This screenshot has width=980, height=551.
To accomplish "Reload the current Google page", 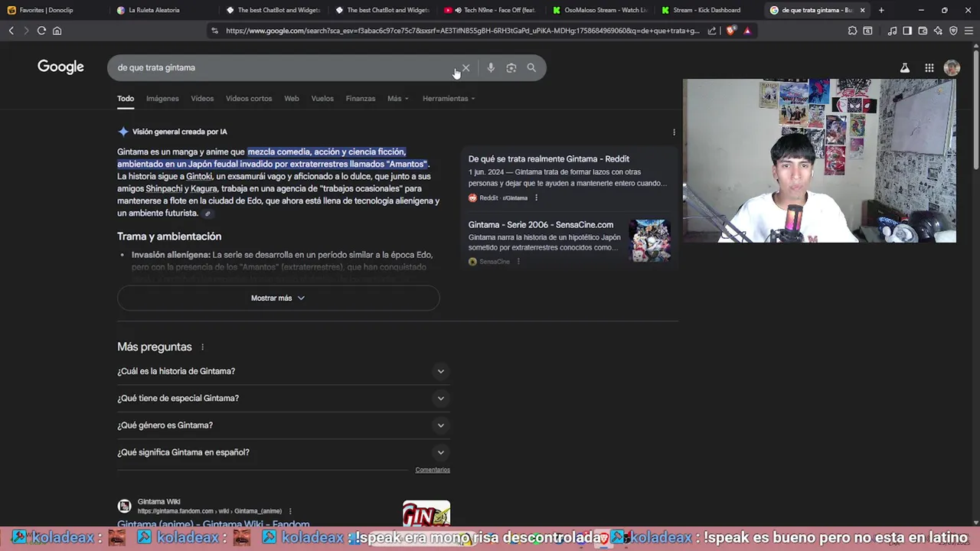I will (41, 31).
